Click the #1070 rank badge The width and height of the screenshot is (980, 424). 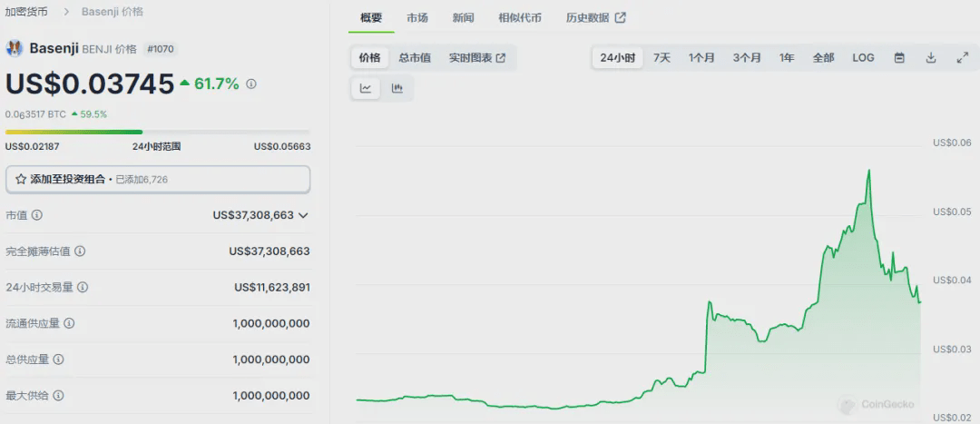161,49
